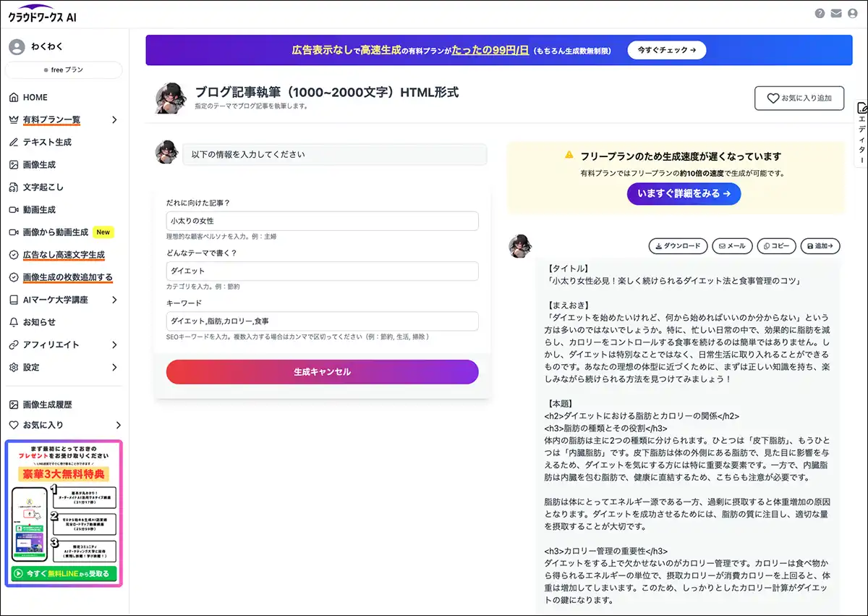Click the コピー button
The width and height of the screenshot is (868, 616).
(776, 246)
